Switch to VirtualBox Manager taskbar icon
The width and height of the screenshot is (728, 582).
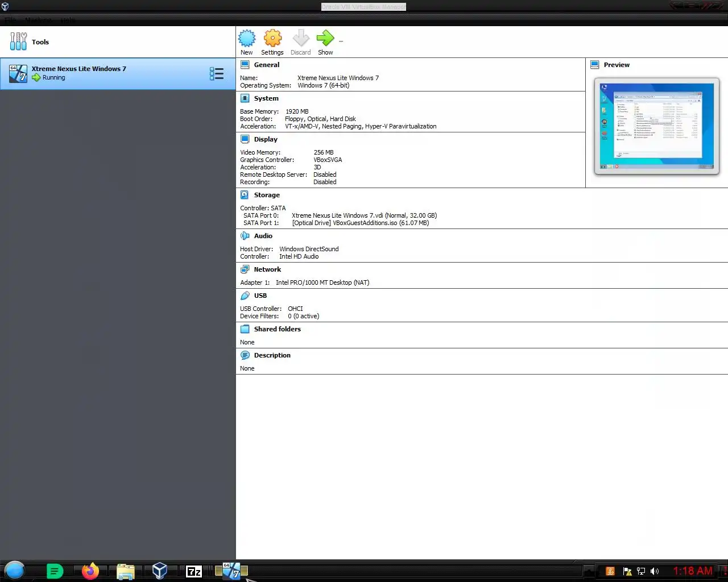coord(160,571)
